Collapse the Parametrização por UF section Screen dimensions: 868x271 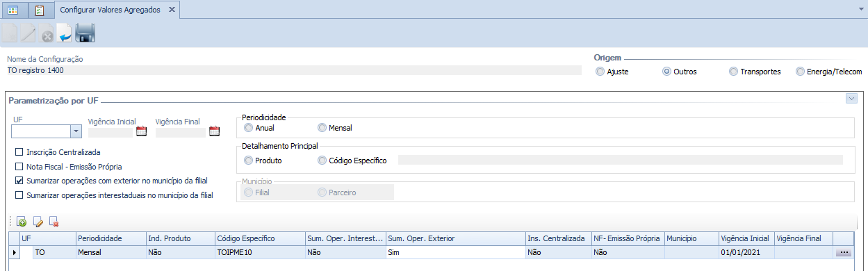[x=851, y=99]
